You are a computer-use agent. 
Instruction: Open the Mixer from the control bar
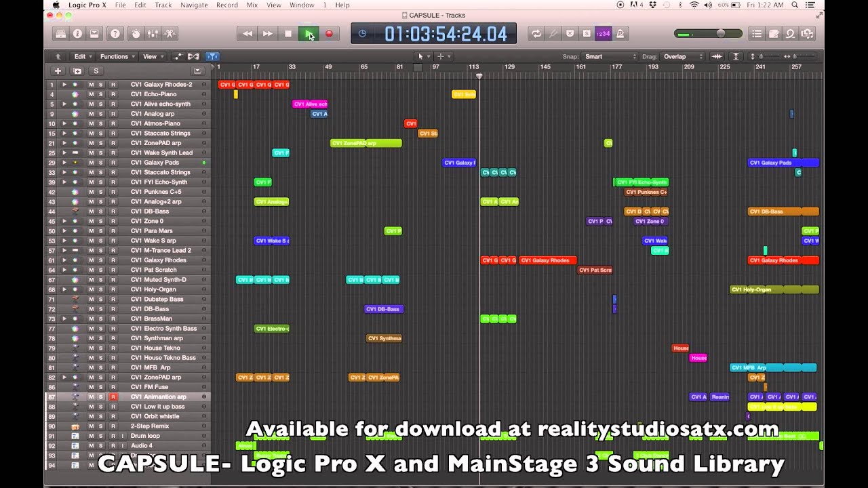[153, 33]
